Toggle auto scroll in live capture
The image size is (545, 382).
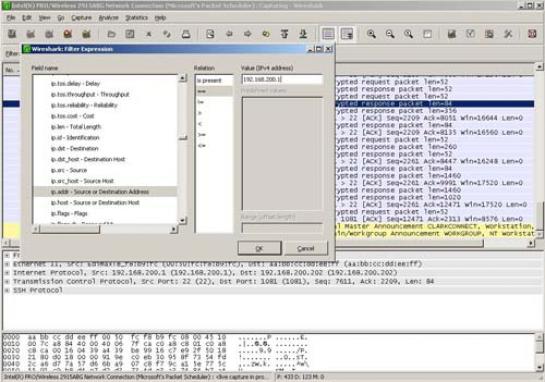(347, 34)
